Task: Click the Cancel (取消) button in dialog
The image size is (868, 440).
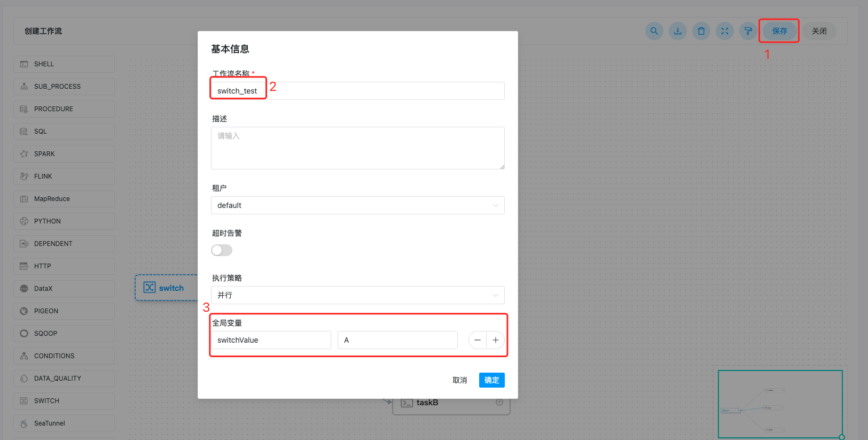Action: pyautogui.click(x=460, y=380)
